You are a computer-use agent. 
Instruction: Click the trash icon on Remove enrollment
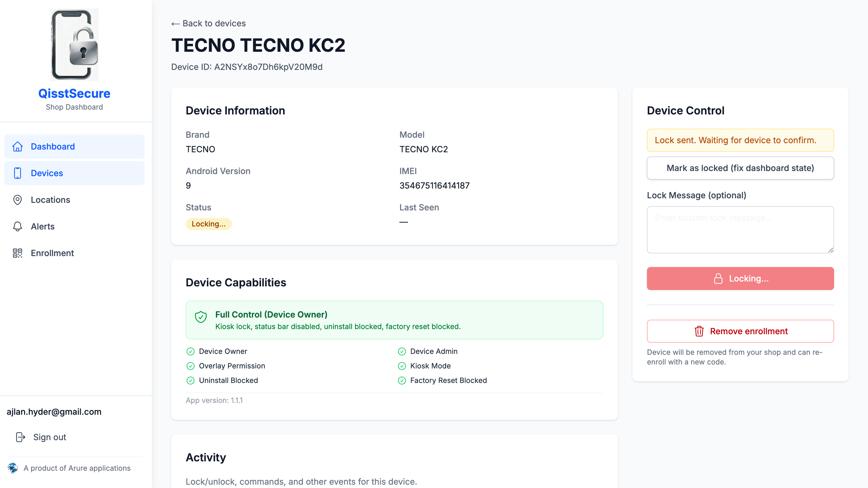[x=699, y=331]
